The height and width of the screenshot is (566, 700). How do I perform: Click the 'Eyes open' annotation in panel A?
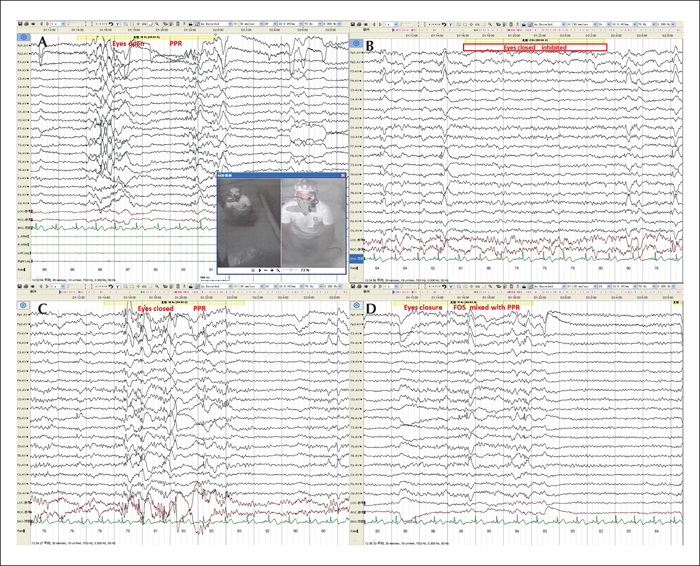click(x=128, y=44)
